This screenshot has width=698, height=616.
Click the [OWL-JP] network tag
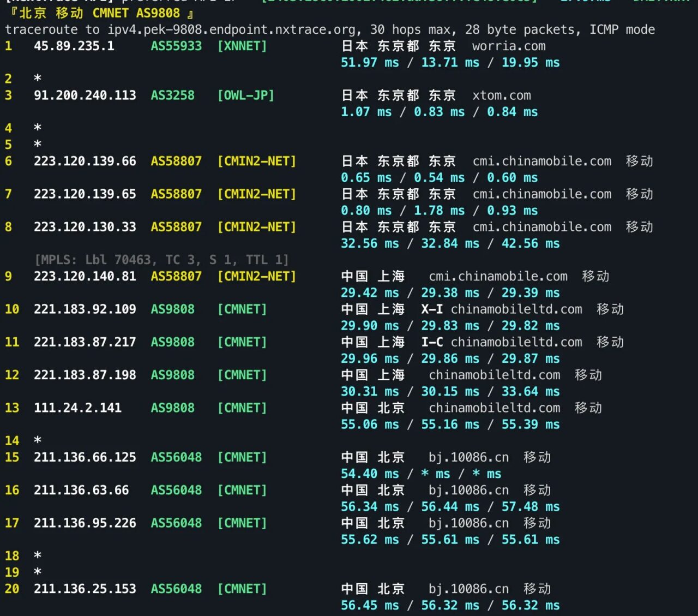tap(246, 95)
